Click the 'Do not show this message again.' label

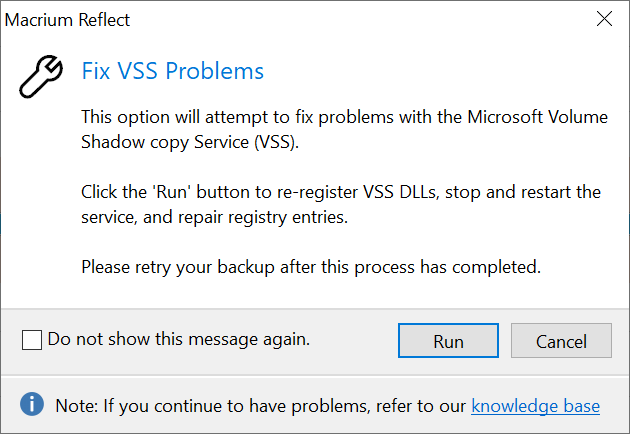click(x=179, y=340)
